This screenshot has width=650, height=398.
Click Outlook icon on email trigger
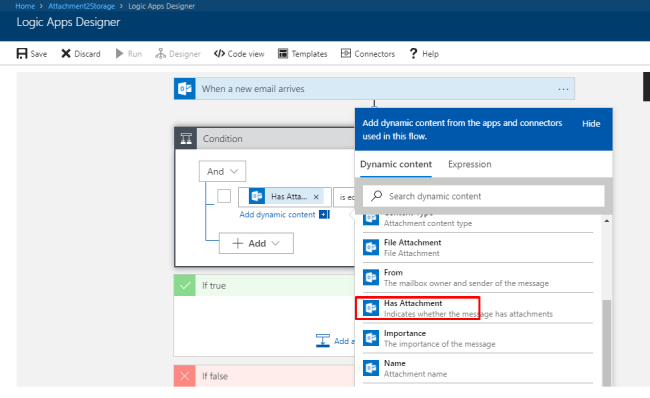pyautogui.click(x=185, y=89)
